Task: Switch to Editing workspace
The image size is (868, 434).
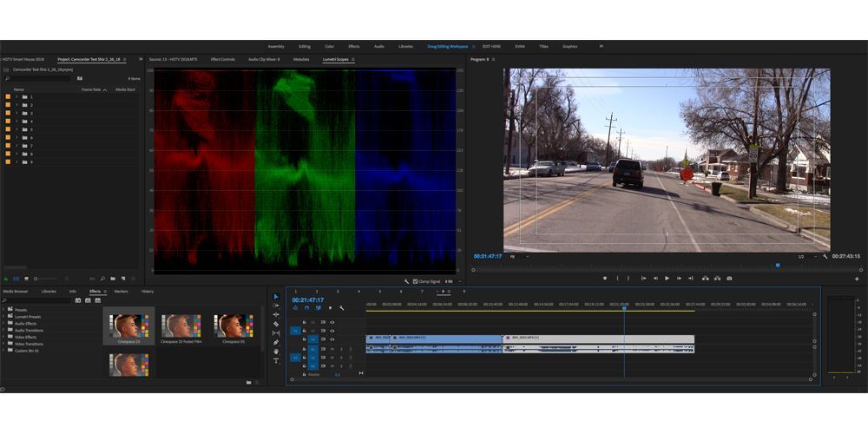Action: [305, 47]
